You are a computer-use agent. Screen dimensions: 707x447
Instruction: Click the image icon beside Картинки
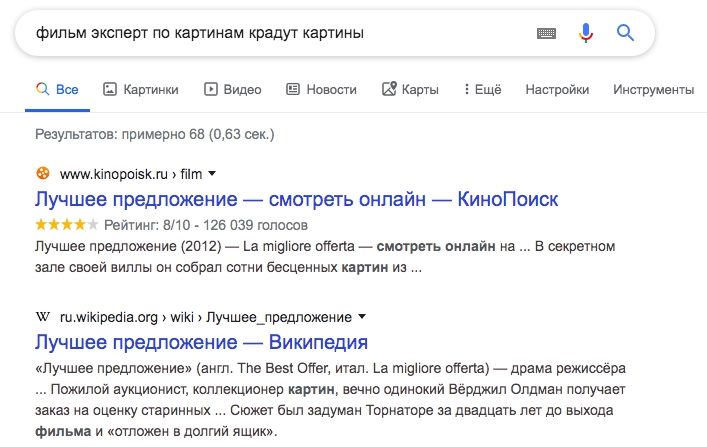click(x=110, y=89)
